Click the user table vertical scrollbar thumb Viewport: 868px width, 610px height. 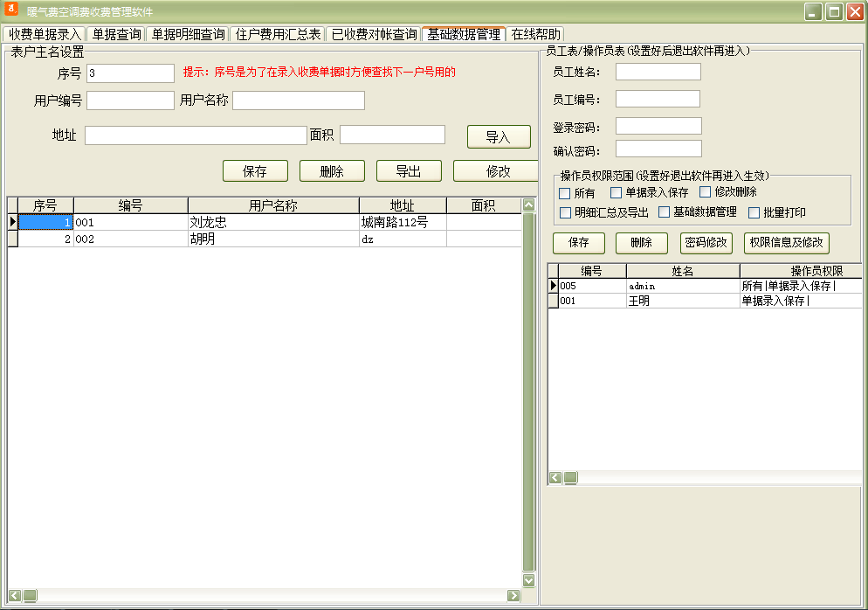point(528,392)
